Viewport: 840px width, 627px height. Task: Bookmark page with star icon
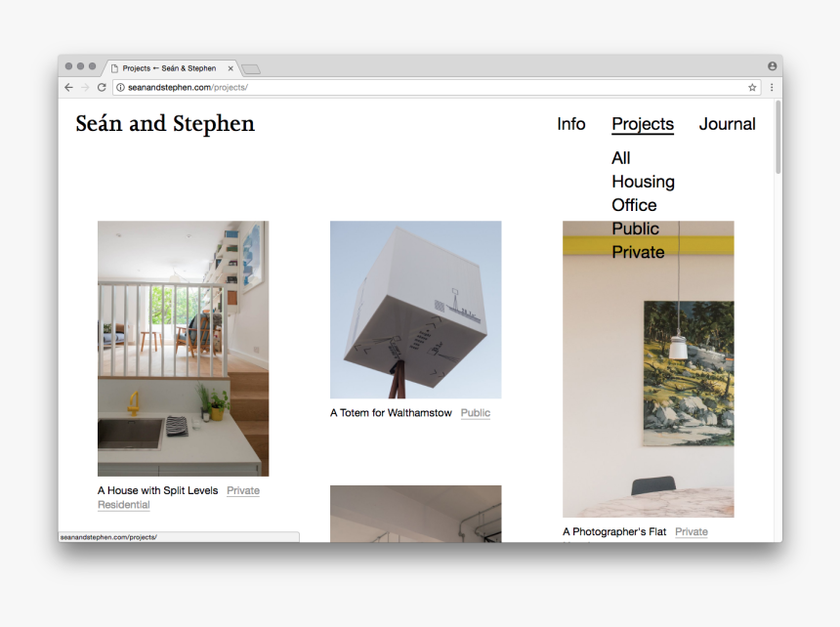[752, 87]
